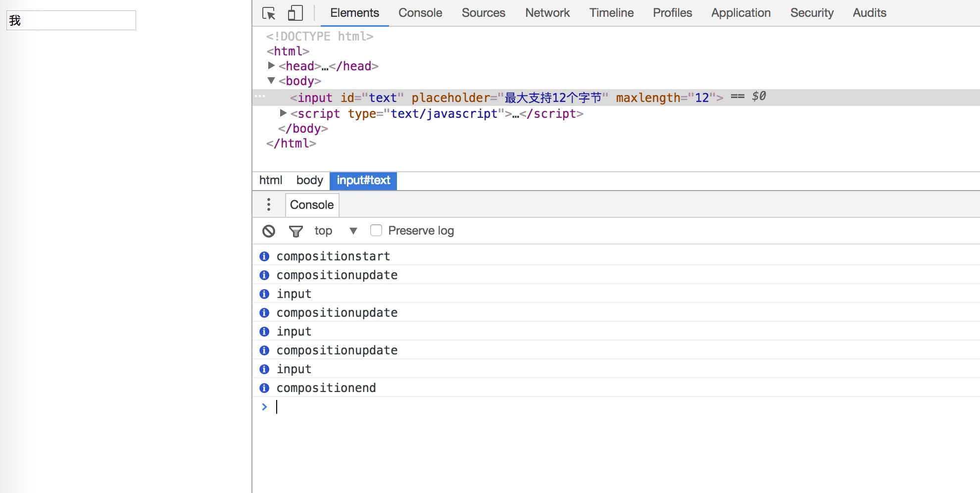Open the Sources tab
The height and width of the screenshot is (493, 980).
click(483, 13)
